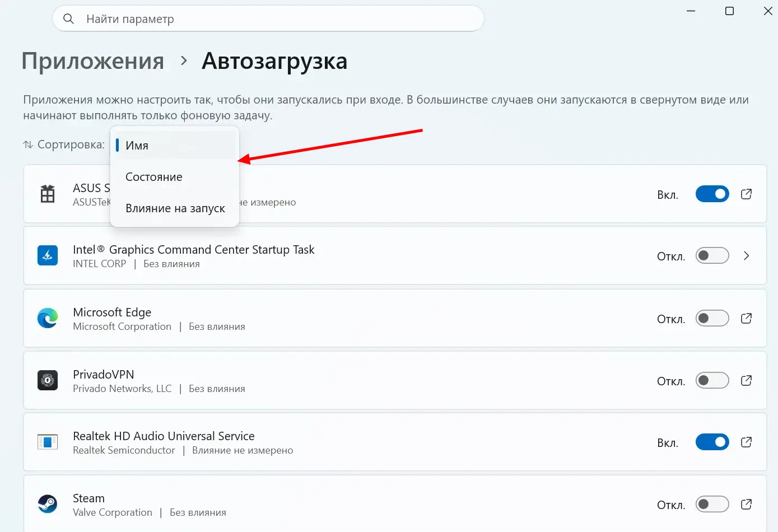The width and height of the screenshot is (778, 532).
Task: Click the Realtek HD Audio icon
Action: [48, 442]
